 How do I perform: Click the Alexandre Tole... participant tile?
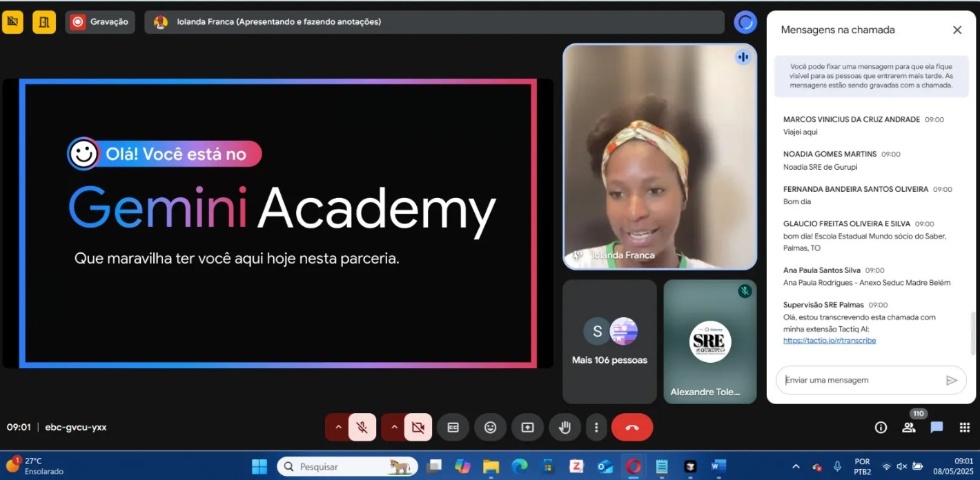coord(710,341)
